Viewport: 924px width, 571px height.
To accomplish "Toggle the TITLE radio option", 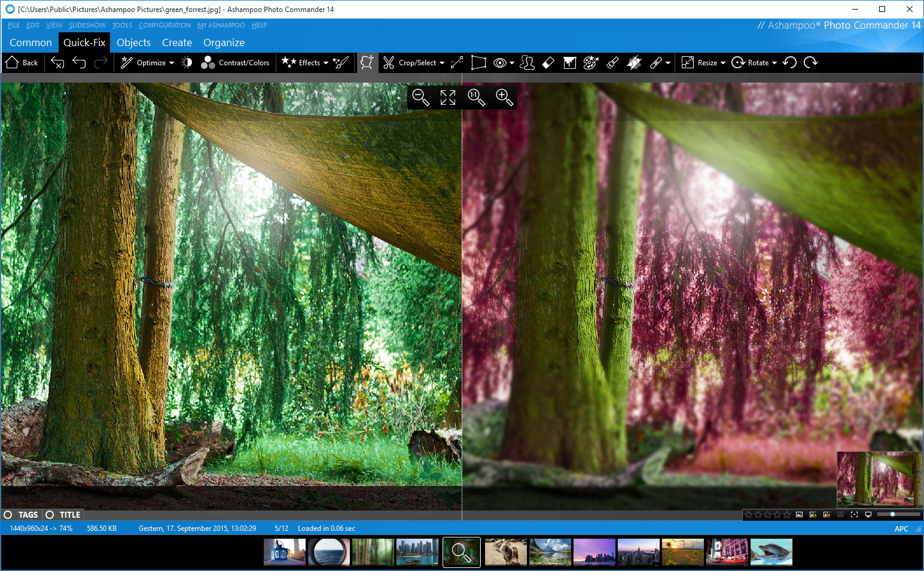I will pos(50,515).
